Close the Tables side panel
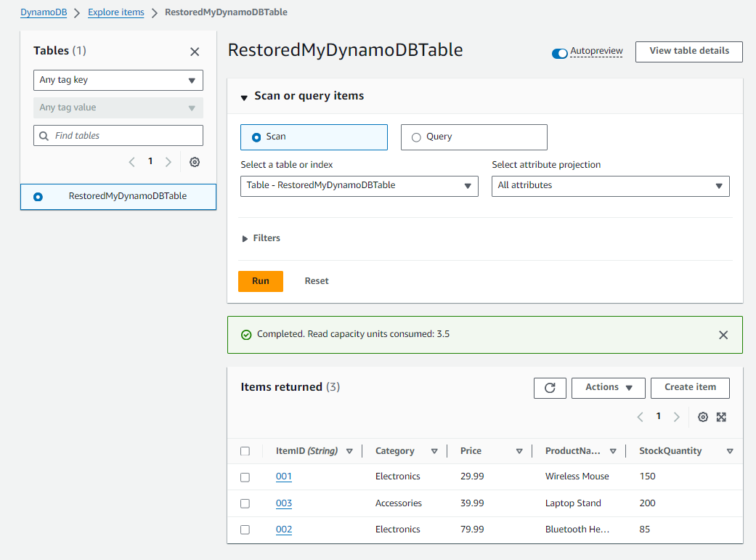 pyautogui.click(x=195, y=52)
